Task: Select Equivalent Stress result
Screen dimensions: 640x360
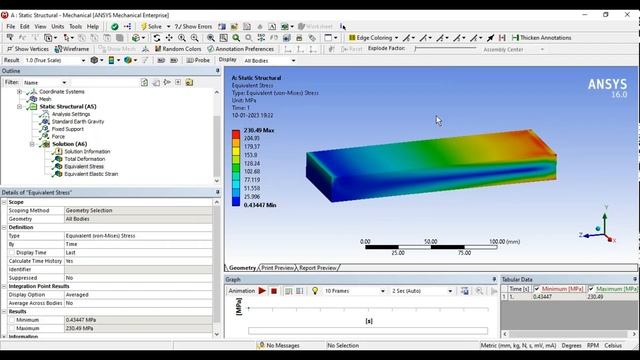Action: (84, 167)
